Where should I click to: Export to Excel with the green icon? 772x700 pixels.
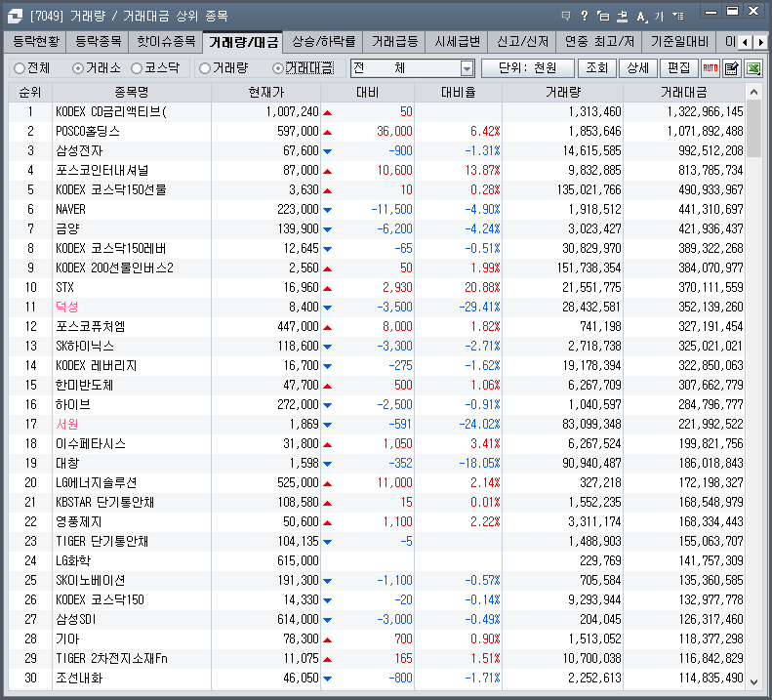pyautogui.click(x=753, y=68)
